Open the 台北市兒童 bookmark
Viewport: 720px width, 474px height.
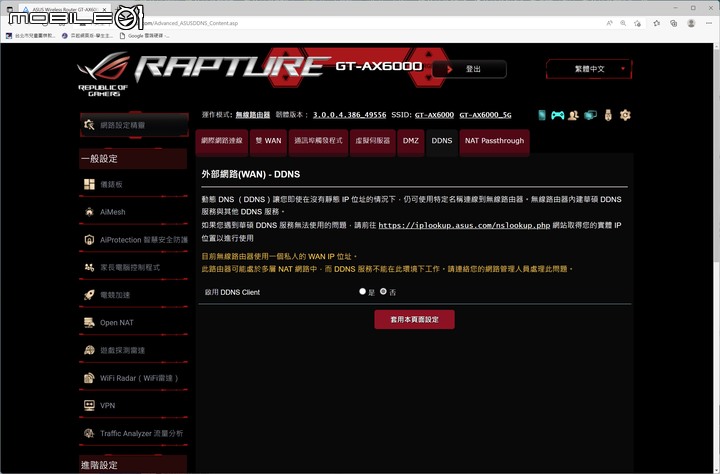31,35
